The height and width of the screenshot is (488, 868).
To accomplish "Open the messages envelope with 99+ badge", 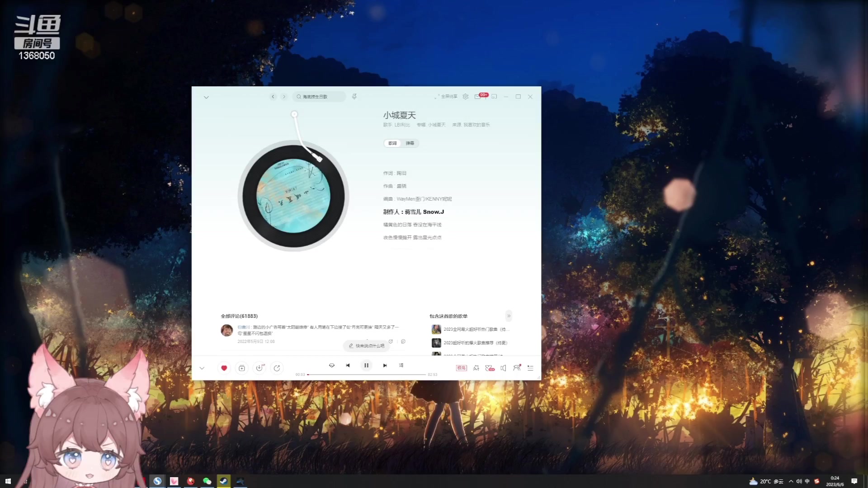I will click(x=481, y=96).
